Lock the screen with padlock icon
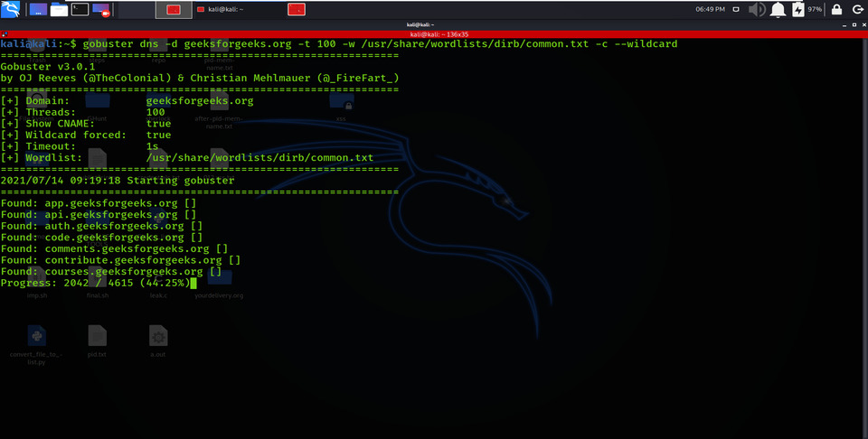Screen dimensions: 868x439 pyautogui.click(x=837, y=9)
